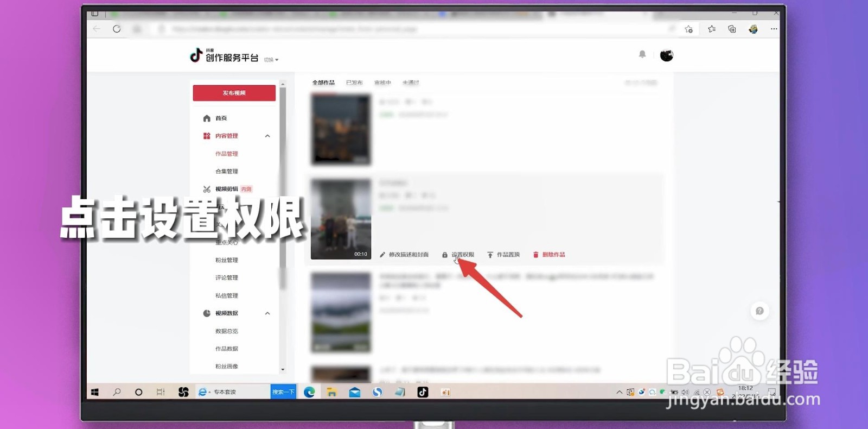Open the Douyin app on the taskbar
The width and height of the screenshot is (868, 429).
coord(423,392)
